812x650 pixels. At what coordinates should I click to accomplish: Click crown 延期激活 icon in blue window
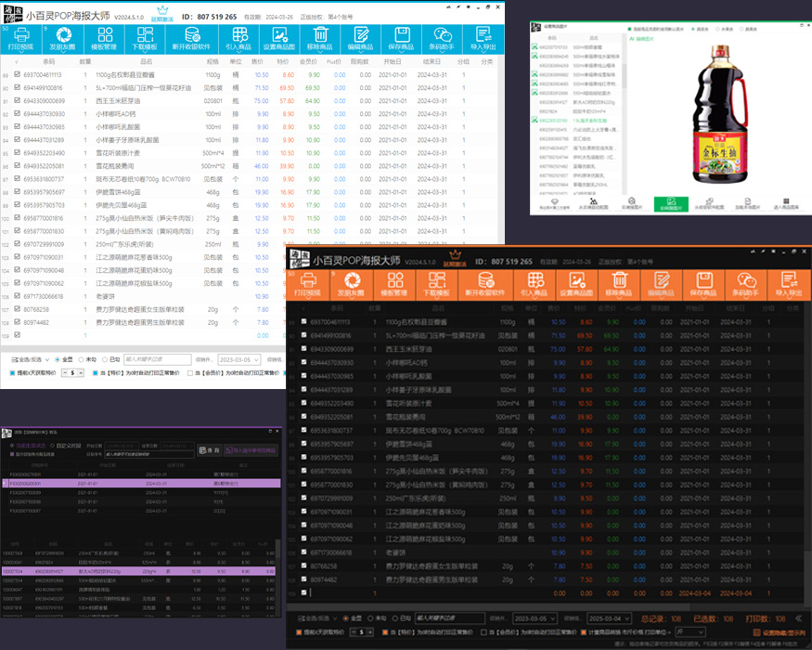coord(162,14)
